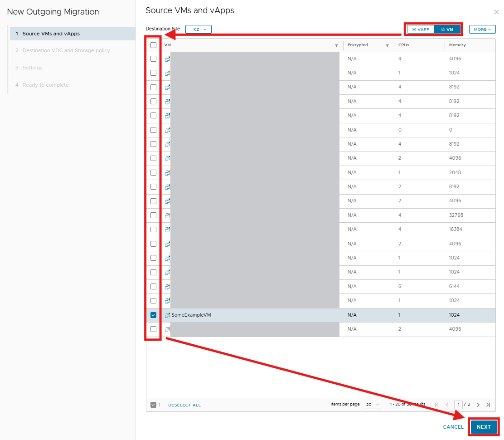Cancel the migration wizard
This screenshot has width=504, height=440.
(x=453, y=427)
